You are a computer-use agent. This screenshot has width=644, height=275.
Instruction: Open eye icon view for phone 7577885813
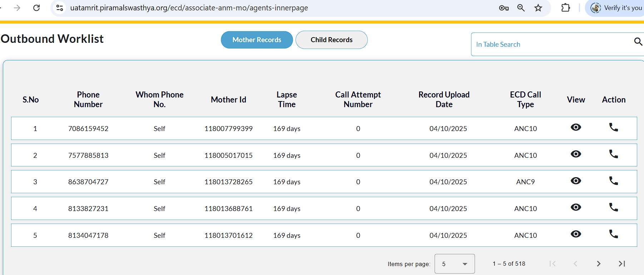point(576,154)
